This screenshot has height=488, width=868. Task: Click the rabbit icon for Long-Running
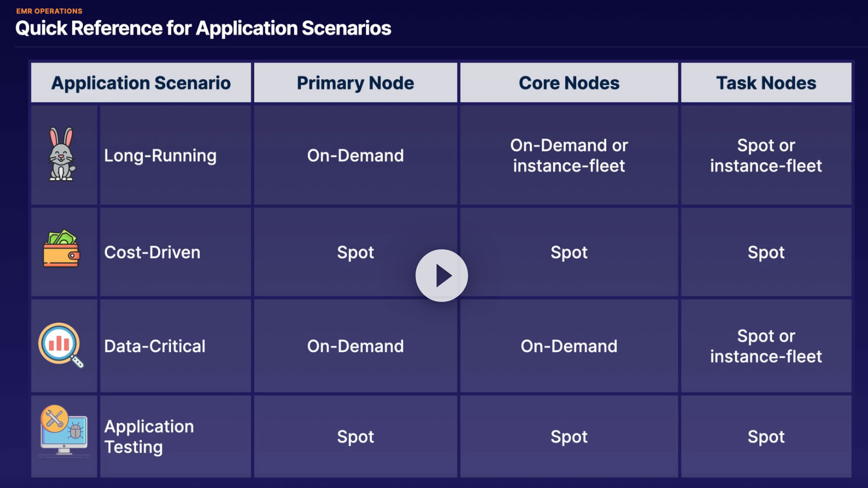[62, 154]
